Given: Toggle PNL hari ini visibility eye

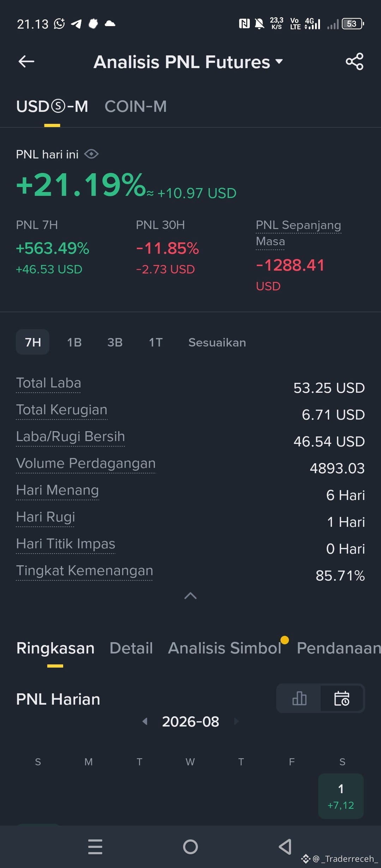Looking at the screenshot, I should coord(91,154).
